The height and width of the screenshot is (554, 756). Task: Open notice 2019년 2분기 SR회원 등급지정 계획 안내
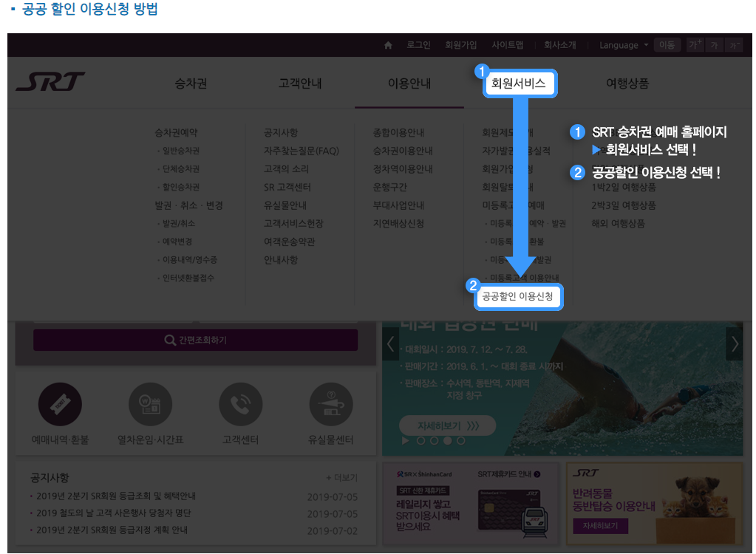tap(112, 530)
